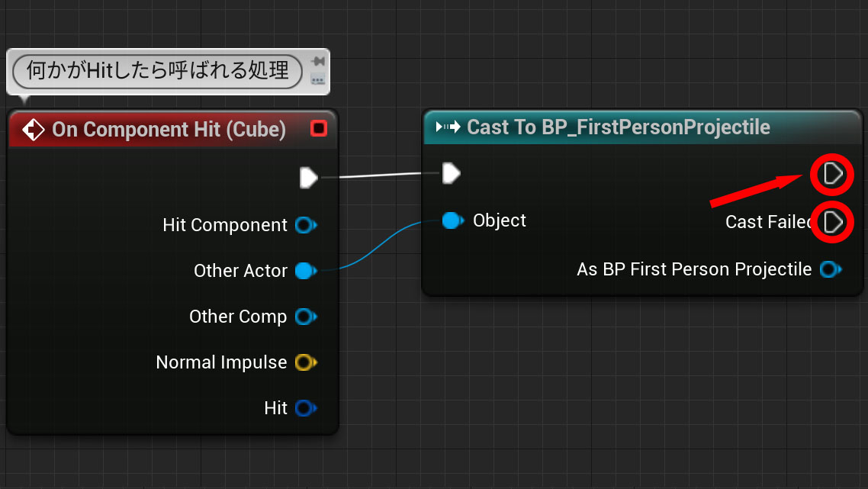Click the red delegate pin on event node

pyautogui.click(x=319, y=128)
